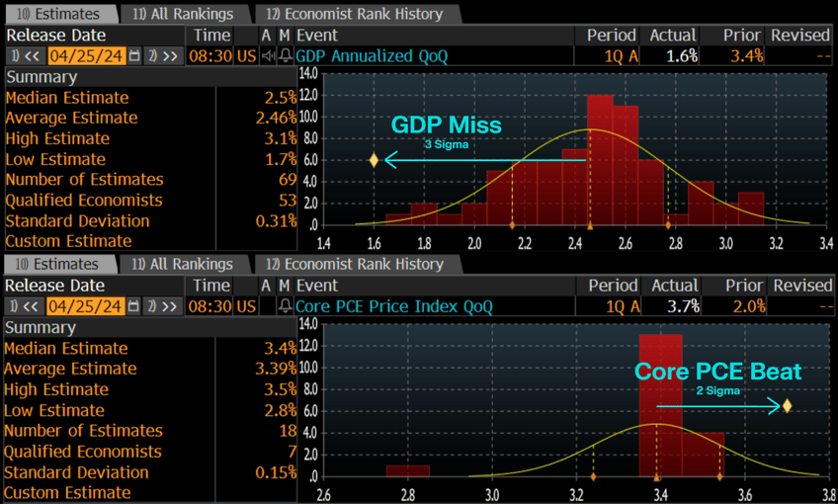This screenshot has width=838, height=504.
Task: Go to next release date in GDP panel
Action: 163,55
